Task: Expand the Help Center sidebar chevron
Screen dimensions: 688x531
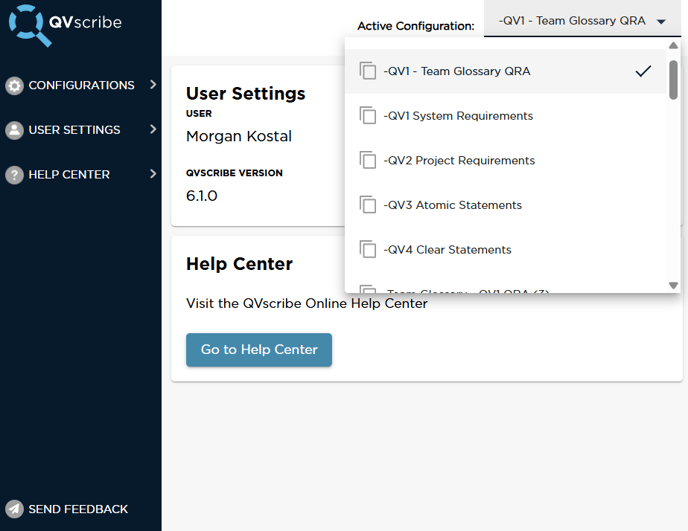Action: click(x=153, y=174)
